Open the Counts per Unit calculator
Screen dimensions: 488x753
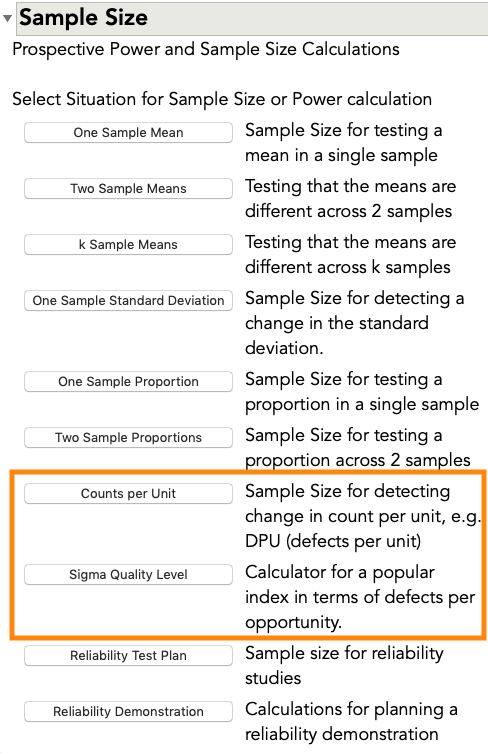[128, 494]
